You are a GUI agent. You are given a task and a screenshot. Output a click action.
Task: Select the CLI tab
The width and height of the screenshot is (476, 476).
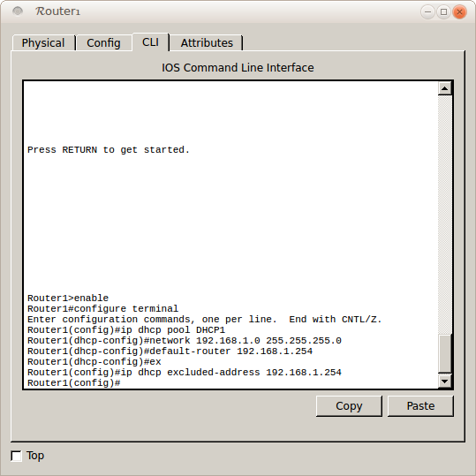click(150, 42)
